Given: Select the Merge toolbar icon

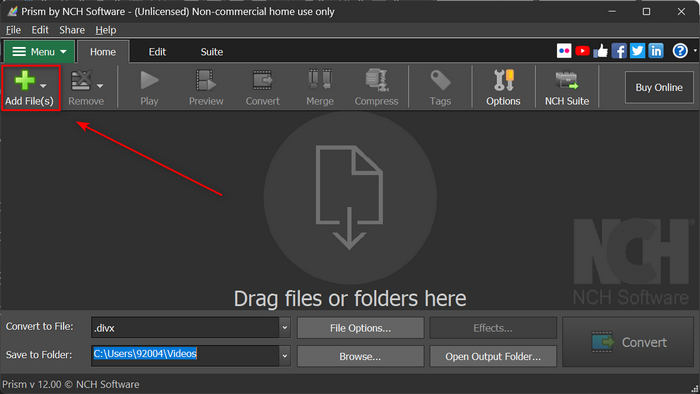Looking at the screenshot, I should (320, 79).
